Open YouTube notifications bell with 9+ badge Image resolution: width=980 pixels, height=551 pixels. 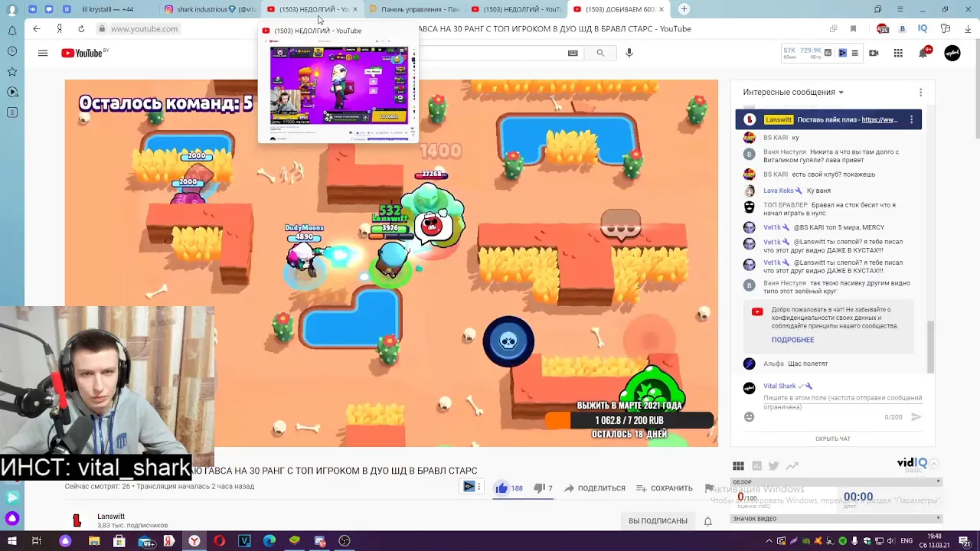tap(923, 53)
